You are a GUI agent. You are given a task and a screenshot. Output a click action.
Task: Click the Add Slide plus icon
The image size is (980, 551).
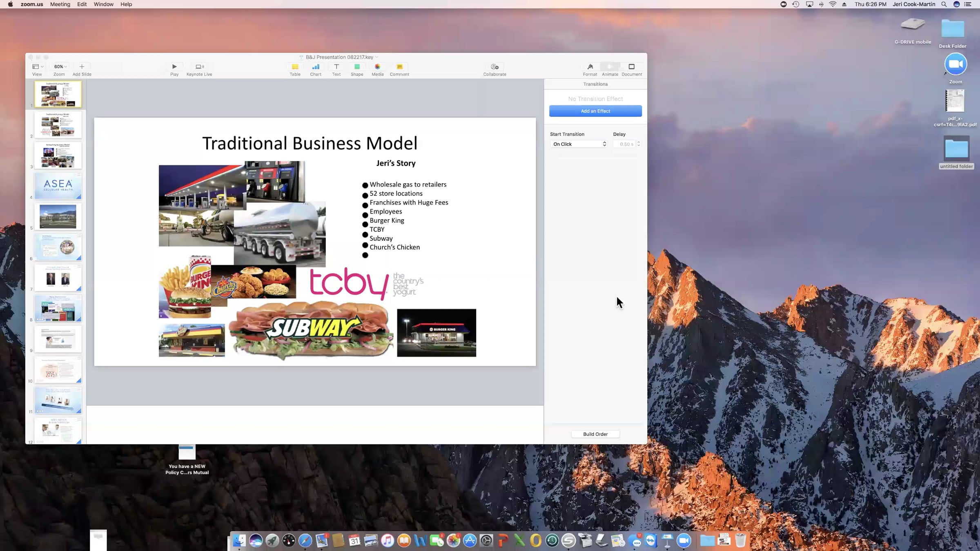(x=82, y=67)
